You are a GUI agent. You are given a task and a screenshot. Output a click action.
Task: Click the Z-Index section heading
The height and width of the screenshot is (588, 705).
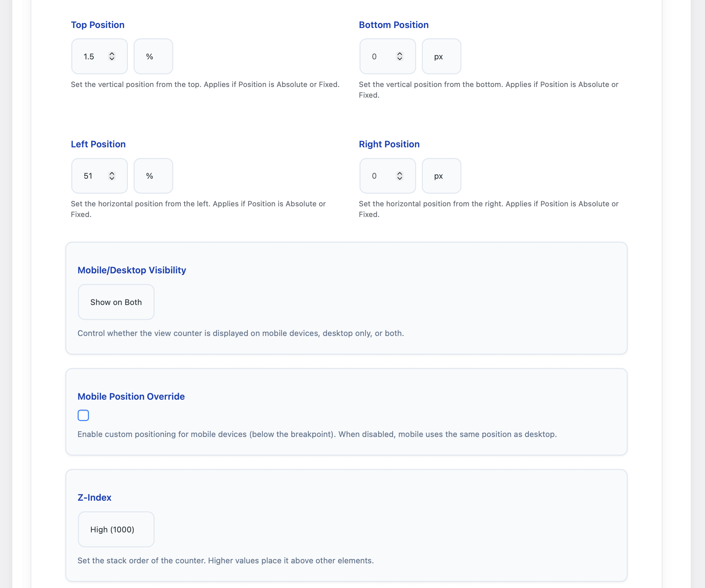tap(94, 498)
